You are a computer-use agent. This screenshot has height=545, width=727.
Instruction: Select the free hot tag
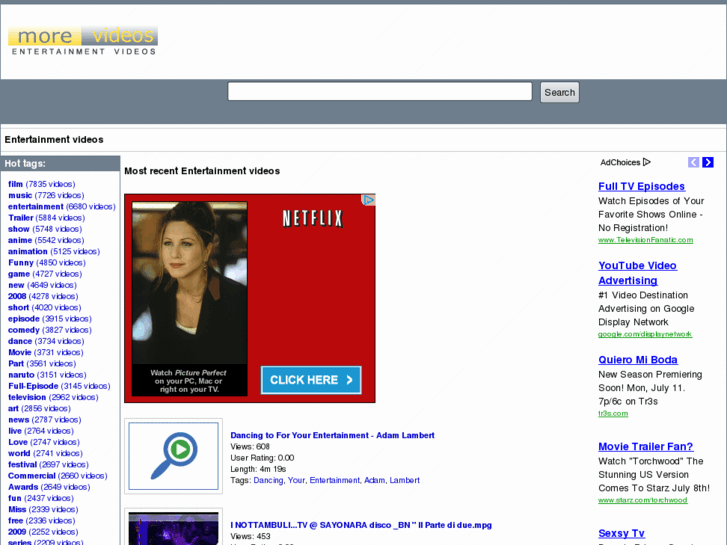click(15, 520)
